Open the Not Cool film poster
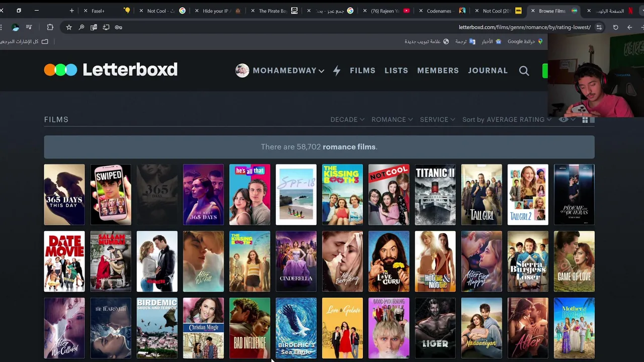The width and height of the screenshot is (644, 362). (389, 195)
